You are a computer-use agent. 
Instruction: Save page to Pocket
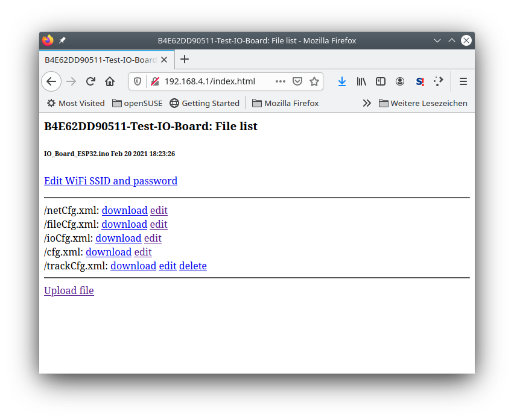point(297,81)
